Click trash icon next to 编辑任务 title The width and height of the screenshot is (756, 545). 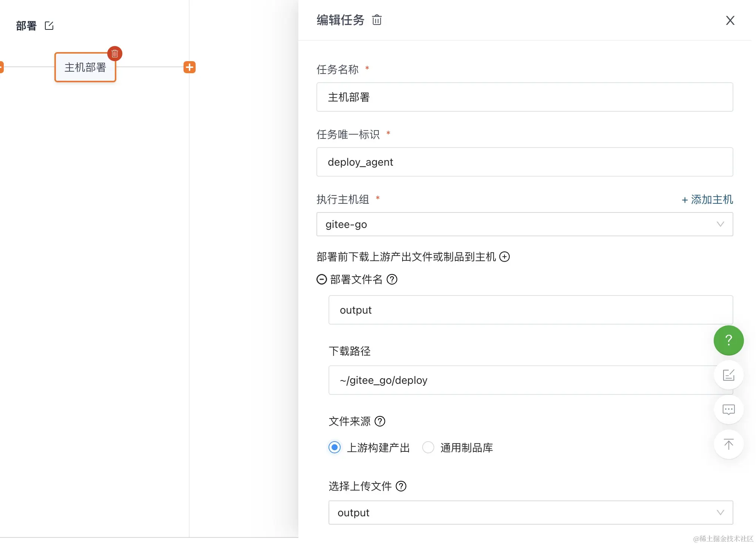click(376, 20)
